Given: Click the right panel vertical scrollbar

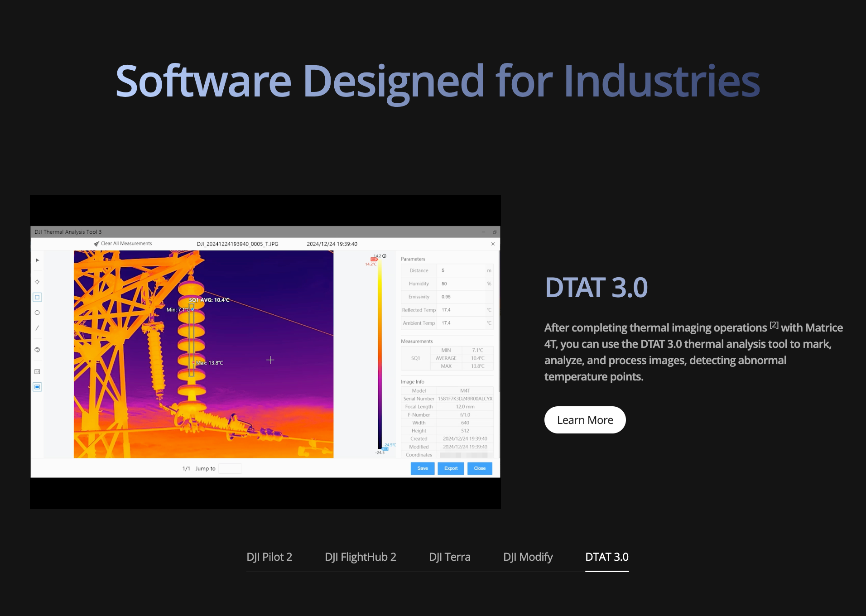Looking at the screenshot, I should [499, 322].
